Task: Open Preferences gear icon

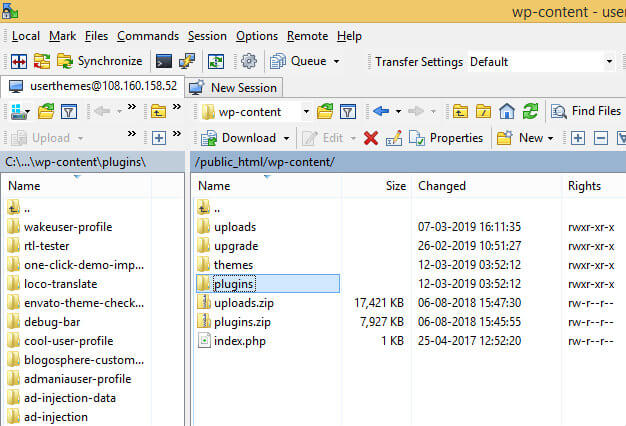Action: (249, 61)
